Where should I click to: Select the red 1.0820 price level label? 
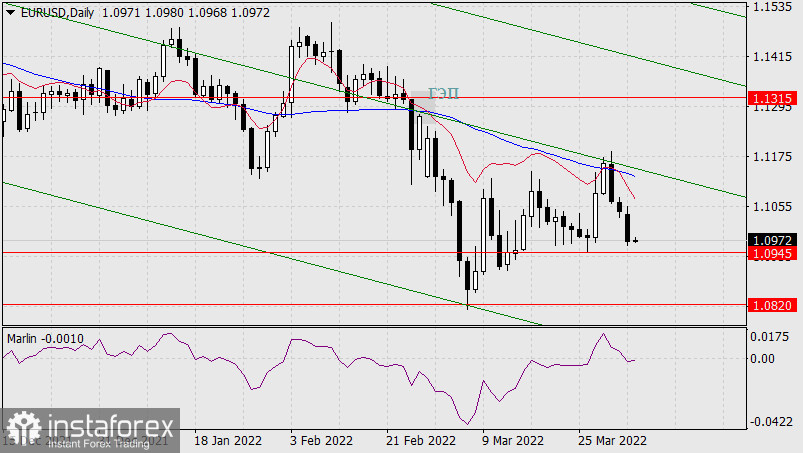(773, 306)
